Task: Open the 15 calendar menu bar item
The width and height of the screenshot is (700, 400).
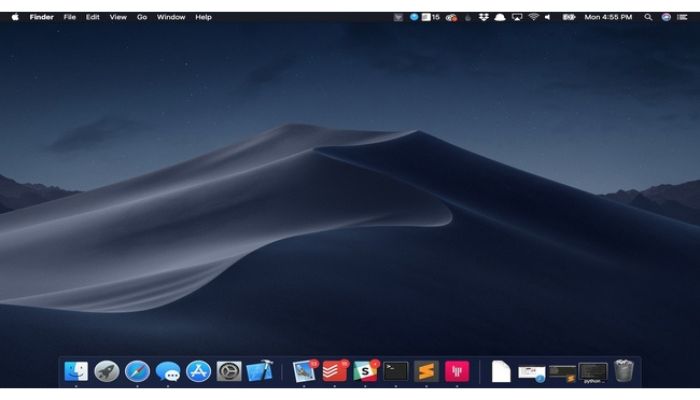Action: coord(431,17)
